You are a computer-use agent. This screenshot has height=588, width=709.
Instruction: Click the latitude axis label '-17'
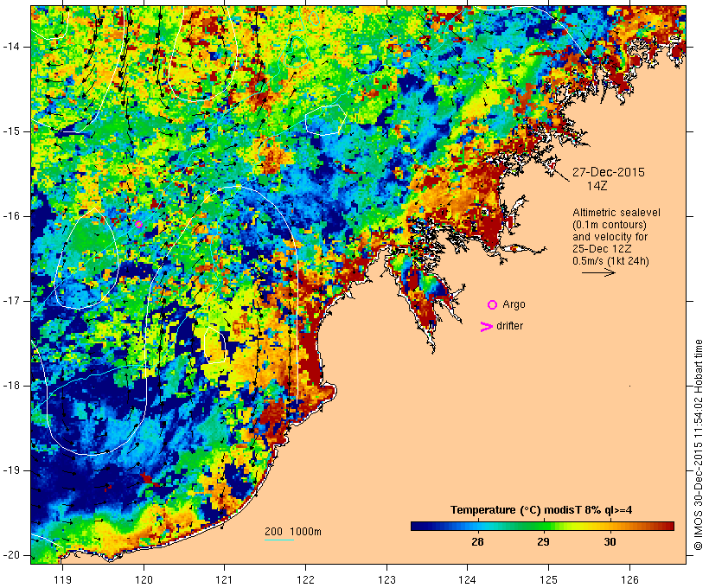tap(11, 301)
